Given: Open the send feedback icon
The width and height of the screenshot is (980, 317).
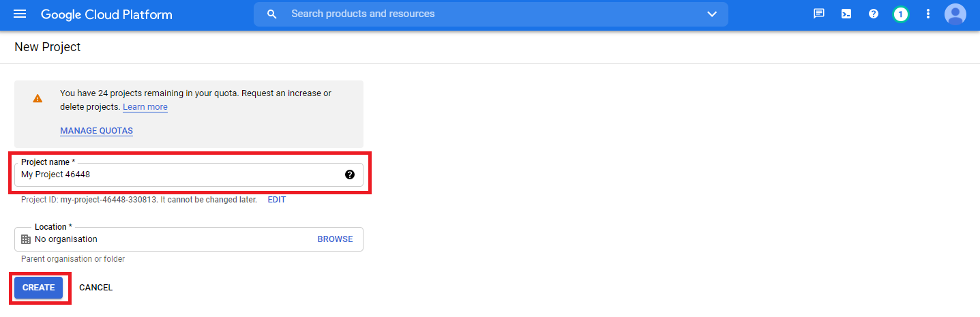Looking at the screenshot, I should (x=819, y=14).
